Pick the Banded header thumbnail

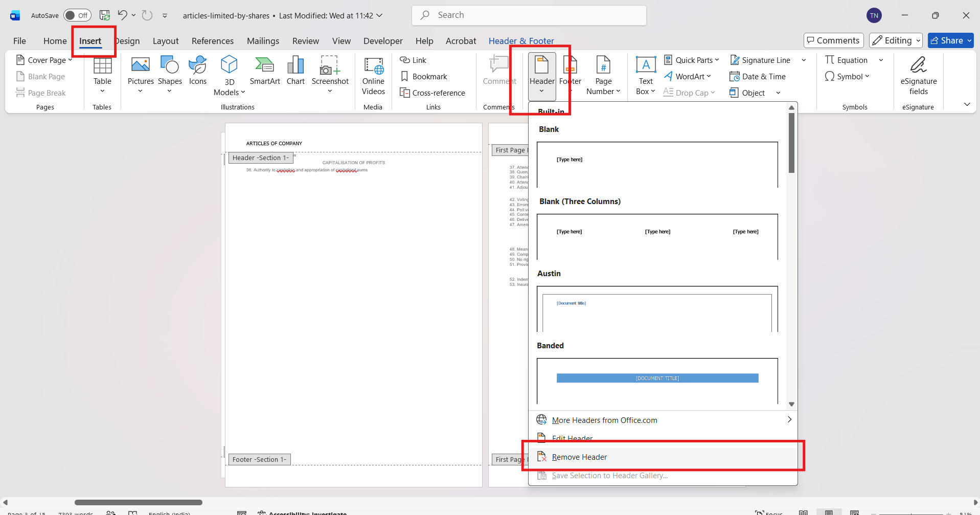click(657, 381)
